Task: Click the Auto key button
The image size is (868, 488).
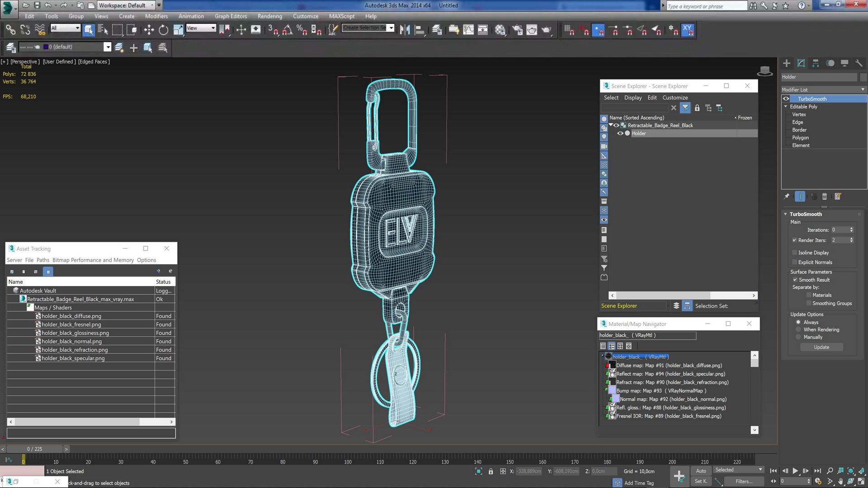Action: click(701, 471)
